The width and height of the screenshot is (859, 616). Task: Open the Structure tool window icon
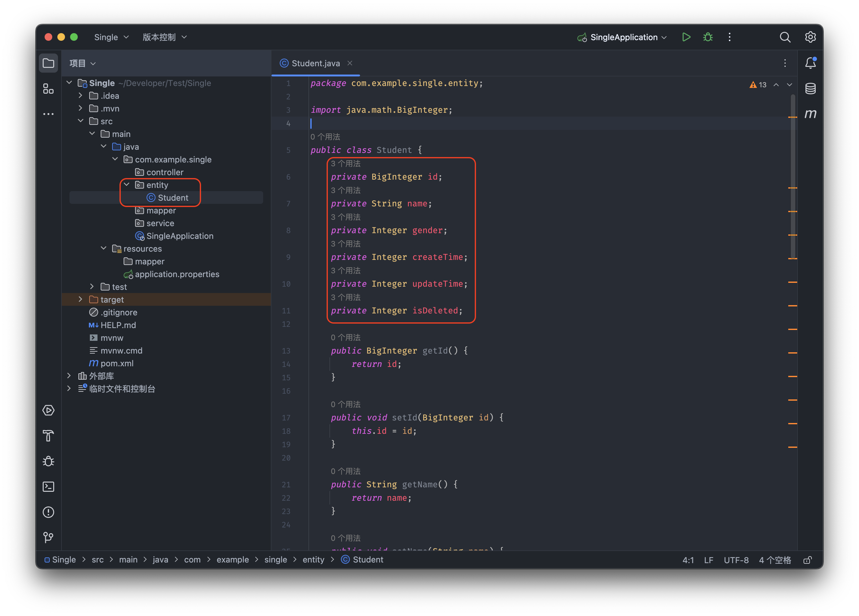(48, 89)
